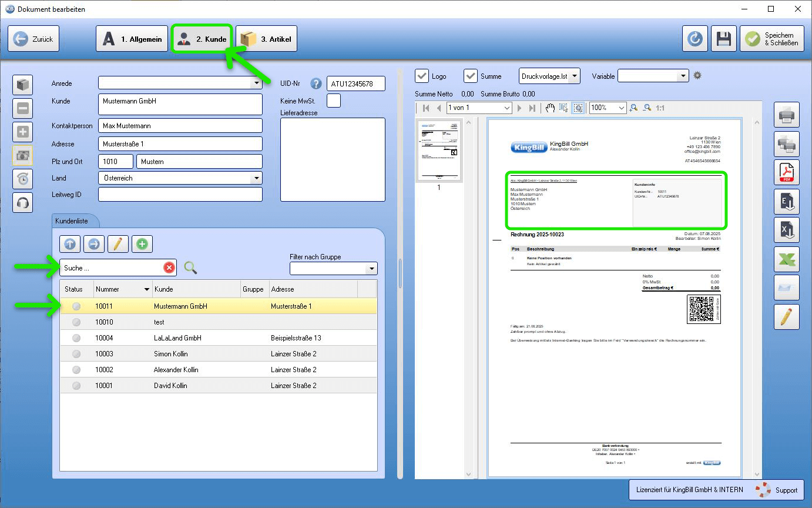Click the pencil icon in right sidebar
Image resolution: width=812 pixels, height=508 pixels.
(786, 316)
